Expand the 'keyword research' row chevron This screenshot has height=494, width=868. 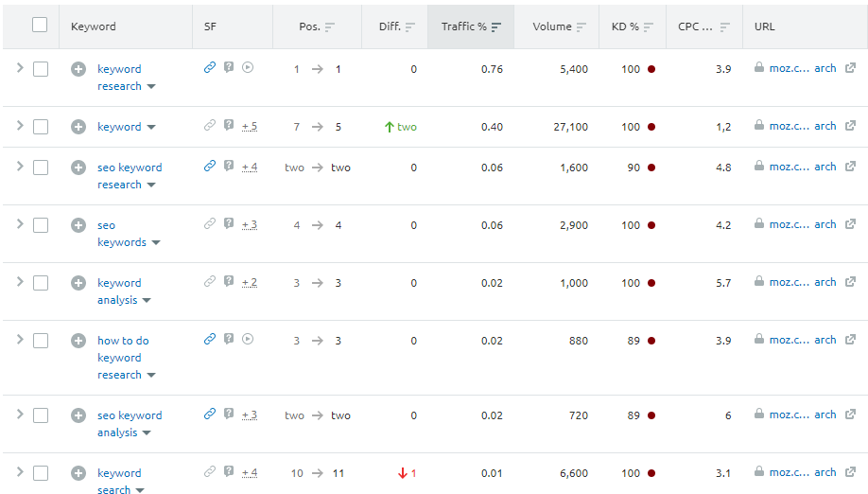click(20, 68)
